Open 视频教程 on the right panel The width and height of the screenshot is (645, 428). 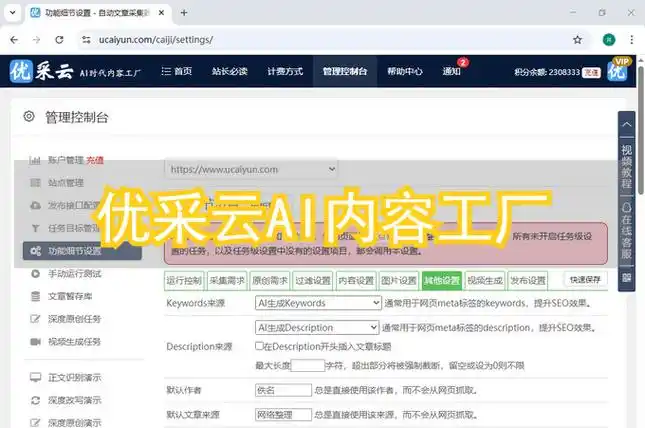[x=626, y=166]
